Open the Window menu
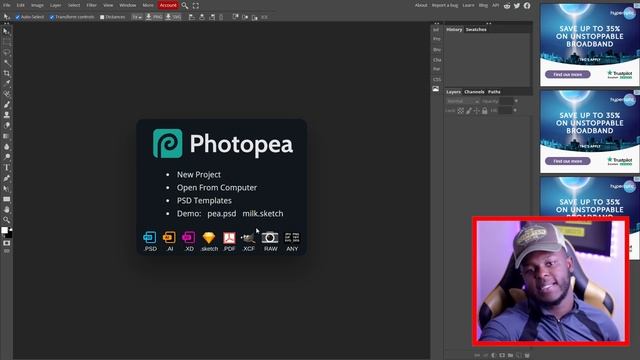Screen dimensions: 640x360 tap(128, 5)
